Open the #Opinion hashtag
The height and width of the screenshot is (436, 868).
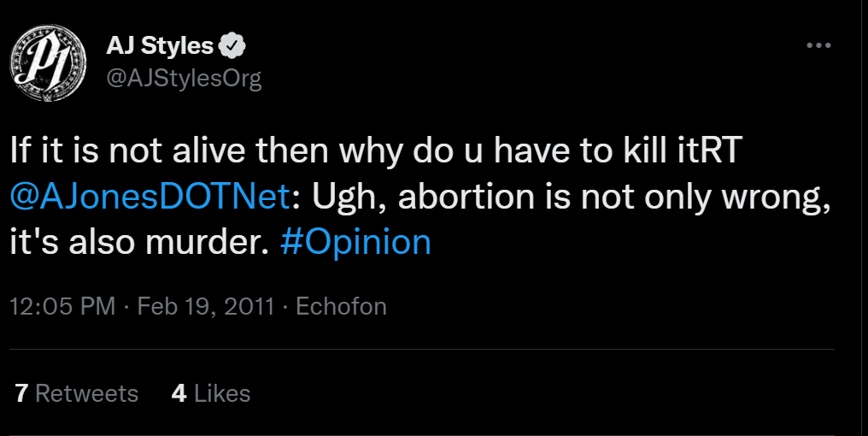coord(355,242)
